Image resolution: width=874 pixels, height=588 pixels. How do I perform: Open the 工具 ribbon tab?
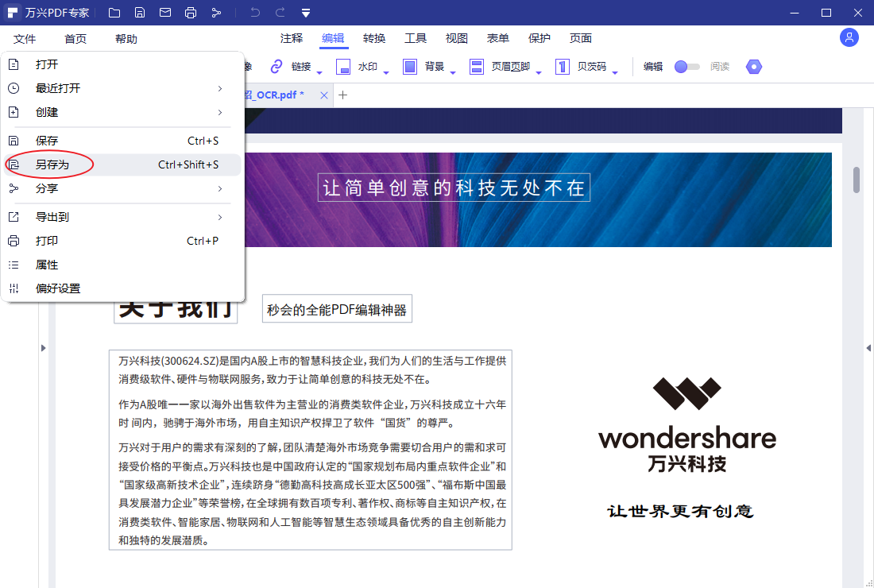point(416,37)
